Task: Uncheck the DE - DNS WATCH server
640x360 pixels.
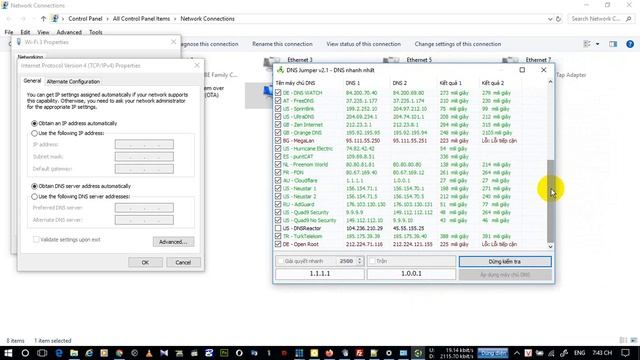Action: 278,93
